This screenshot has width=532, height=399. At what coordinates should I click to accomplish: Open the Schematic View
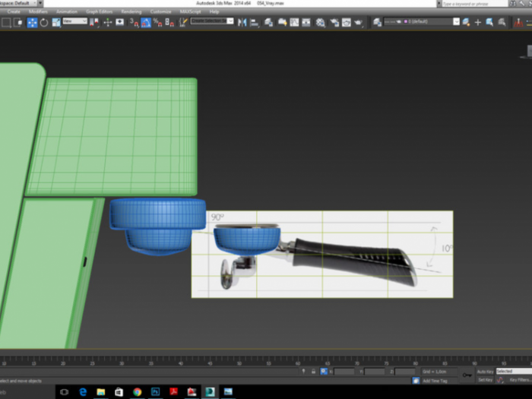(306, 23)
